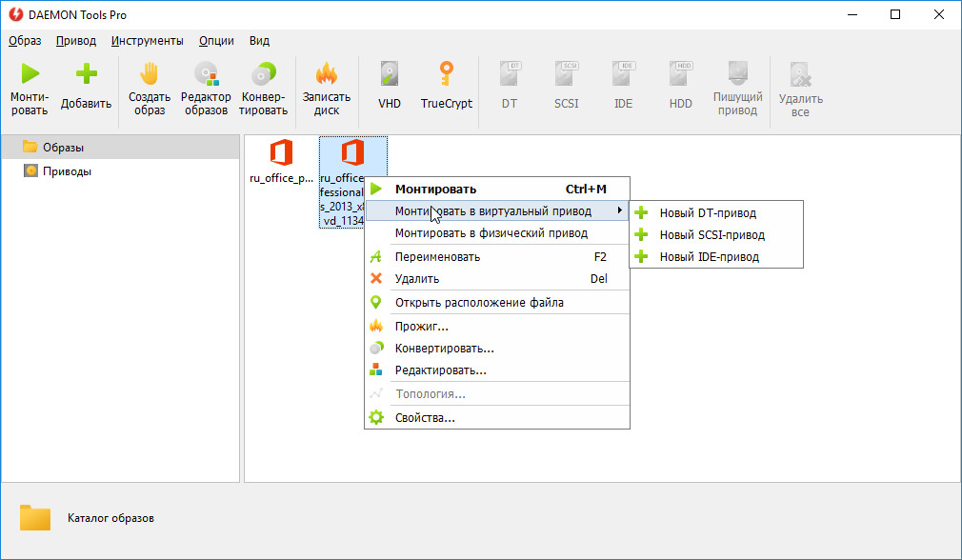Viewport: 962px width, 560px height.
Task: Pick Новый IDE-привод in submenu
Action: pyautogui.click(x=709, y=256)
